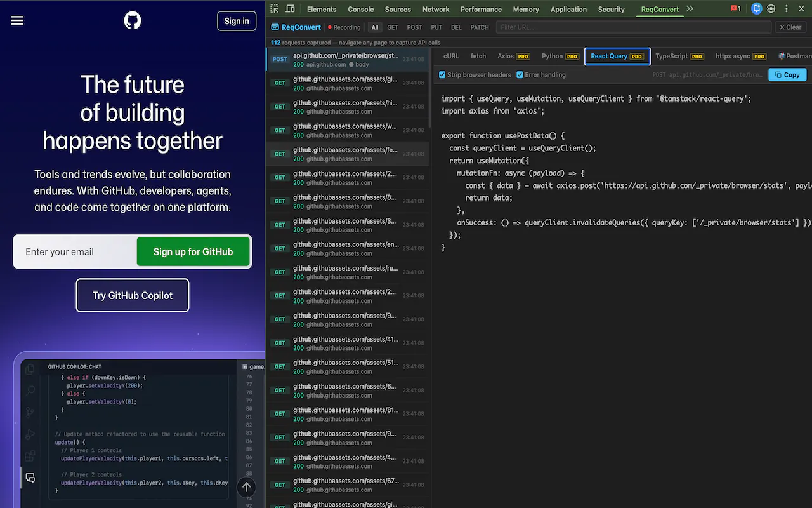Choose the httpx async format tab

741,56
